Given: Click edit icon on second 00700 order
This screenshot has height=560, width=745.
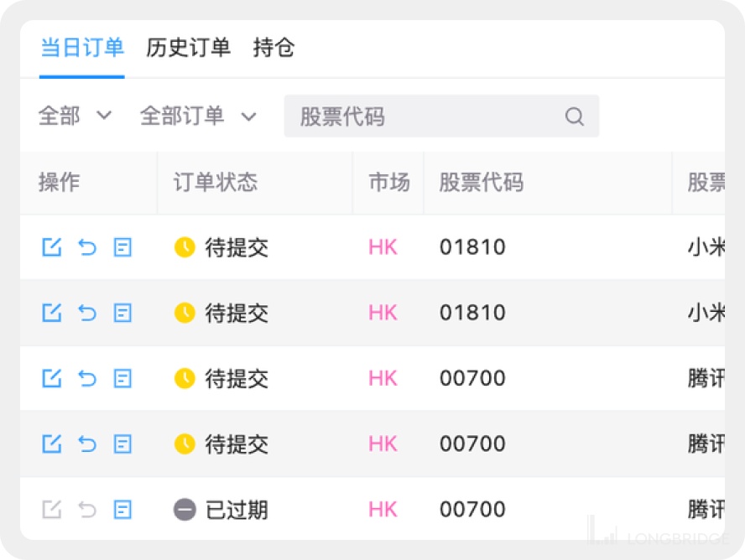Looking at the screenshot, I should [52, 443].
